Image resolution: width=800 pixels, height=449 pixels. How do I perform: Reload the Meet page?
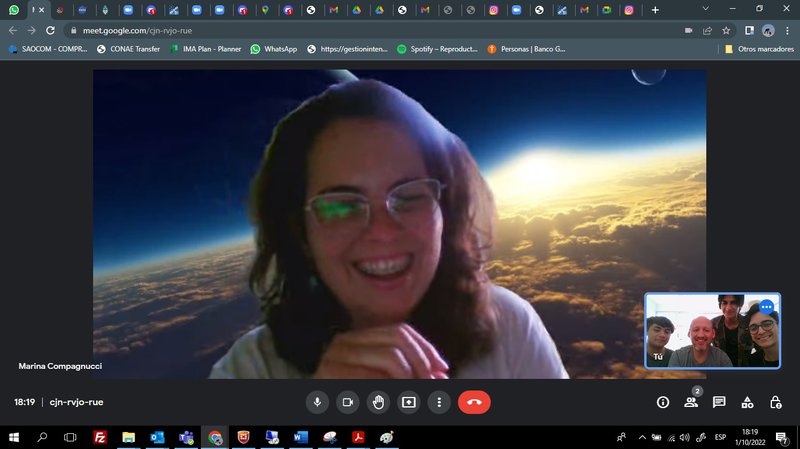pyautogui.click(x=50, y=31)
